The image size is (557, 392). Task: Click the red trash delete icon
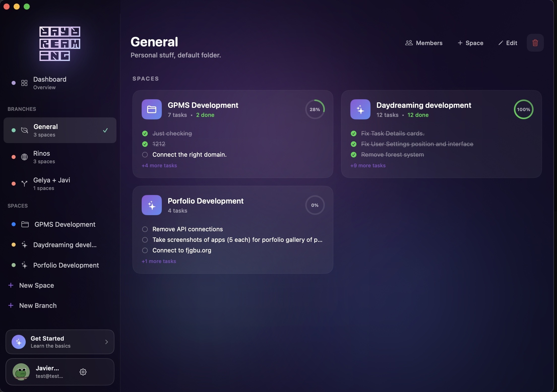pos(535,43)
